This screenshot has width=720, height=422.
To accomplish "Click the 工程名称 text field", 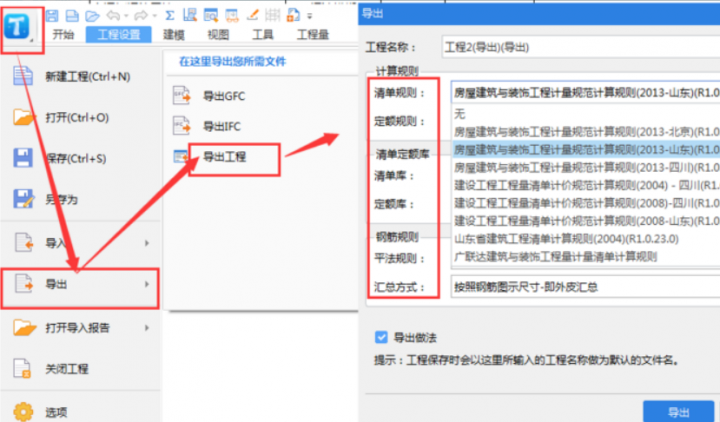I will pos(580,46).
